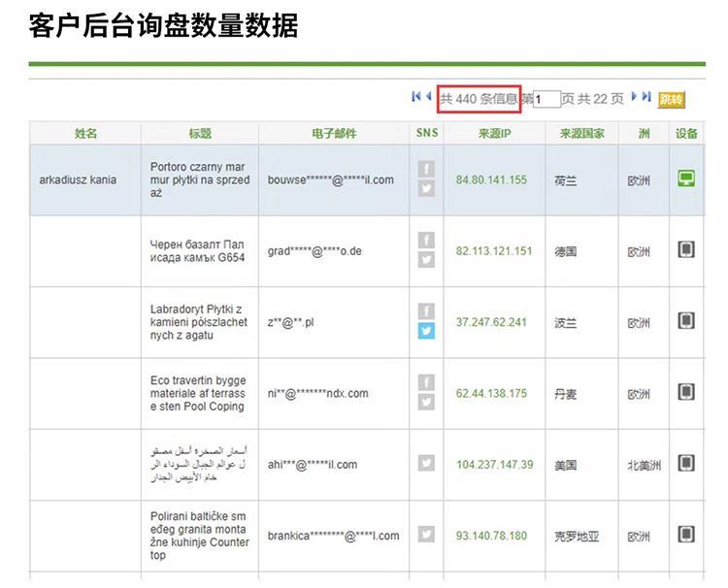Click IP link 93.140.78.180
The height and width of the screenshot is (588, 728).
(491, 536)
